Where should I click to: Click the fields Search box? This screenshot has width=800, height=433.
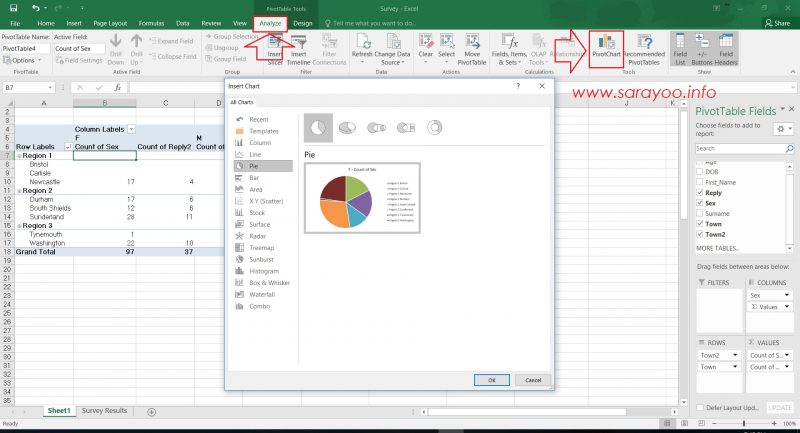pos(744,148)
